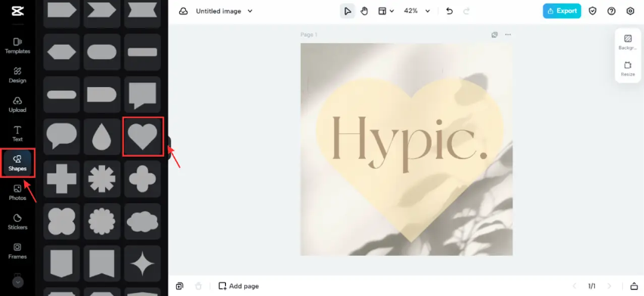
Task: Click the cloud save status icon
Action: point(183,11)
